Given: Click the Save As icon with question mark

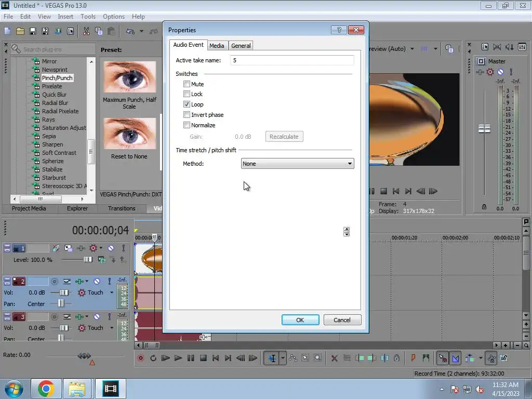Looking at the screenshot, I should 45,31.
